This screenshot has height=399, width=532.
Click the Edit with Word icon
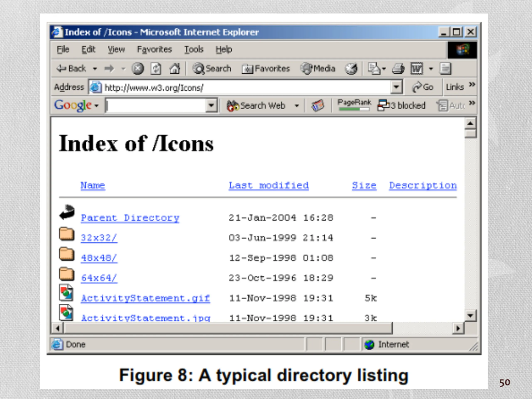point(416,69)
